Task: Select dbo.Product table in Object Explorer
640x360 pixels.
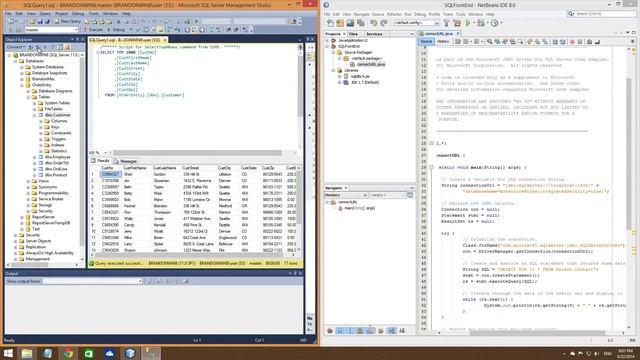Action: [56, 175]
